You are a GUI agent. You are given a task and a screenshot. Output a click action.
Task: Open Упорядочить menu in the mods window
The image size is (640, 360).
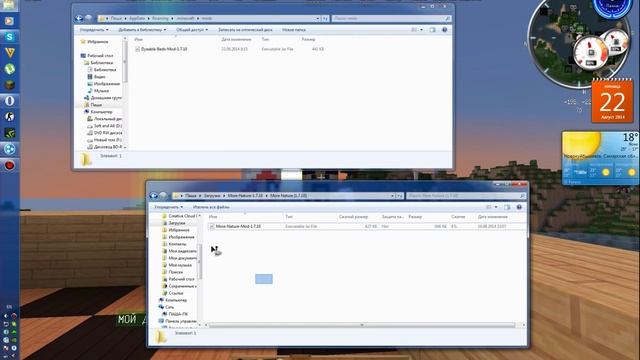coord(94,30)
